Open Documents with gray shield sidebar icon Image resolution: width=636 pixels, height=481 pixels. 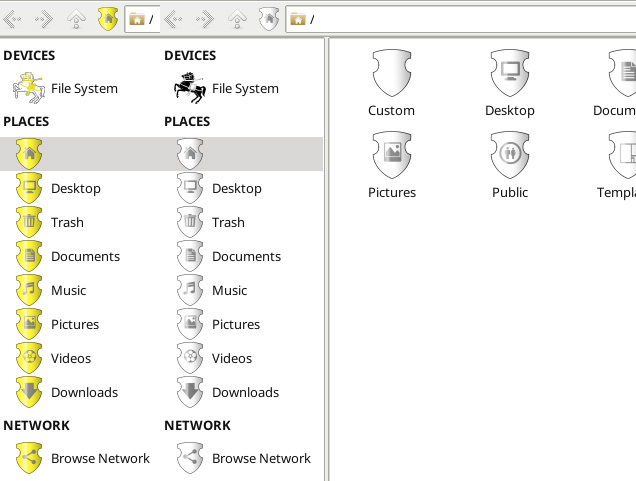click(229, 256)
